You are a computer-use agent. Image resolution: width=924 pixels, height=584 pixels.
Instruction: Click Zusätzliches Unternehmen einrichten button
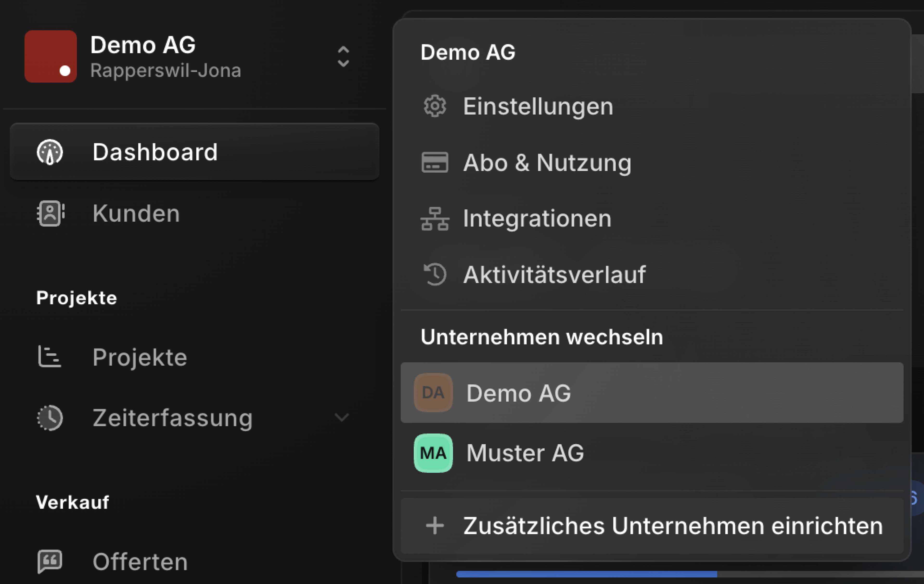[x=652, y=526]
